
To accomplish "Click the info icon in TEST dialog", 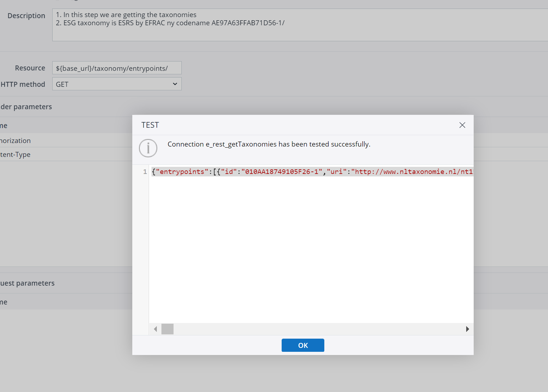I will click(148, 148).
